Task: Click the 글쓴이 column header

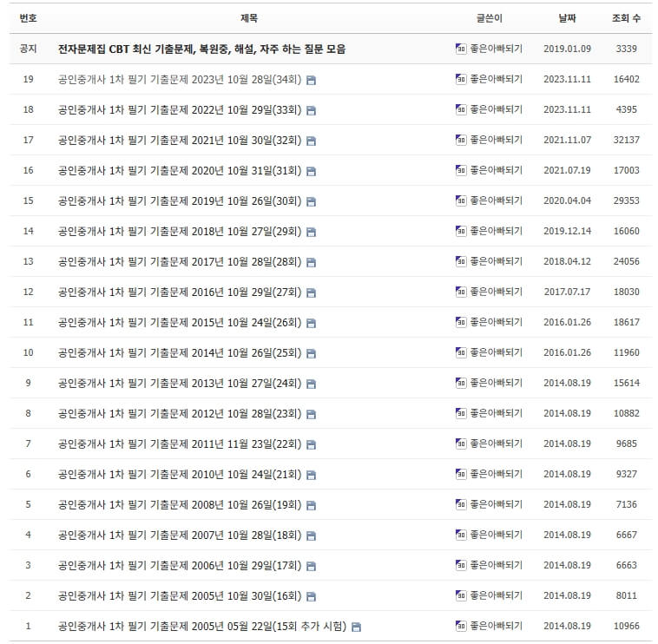Action: click(490, 18)
